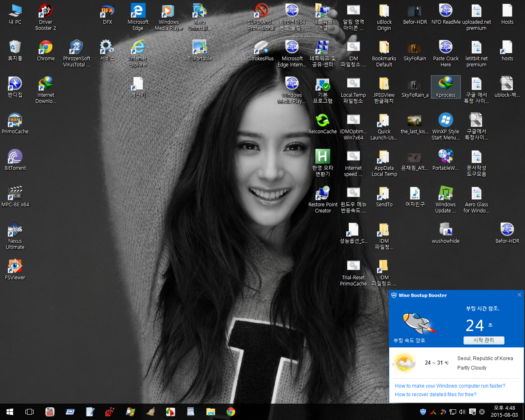525x420 pixels.
Task: Select the 여자친구 MP3 file
Action: pyautogui.click(x=415, y=197)
